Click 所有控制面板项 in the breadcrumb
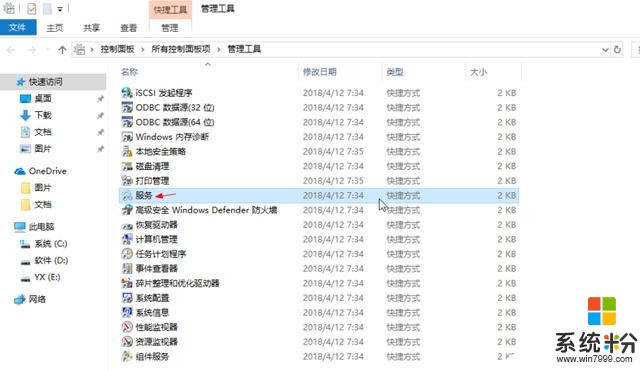The height and width of the screenshot is (370, 640). click(x=181, y=49)
